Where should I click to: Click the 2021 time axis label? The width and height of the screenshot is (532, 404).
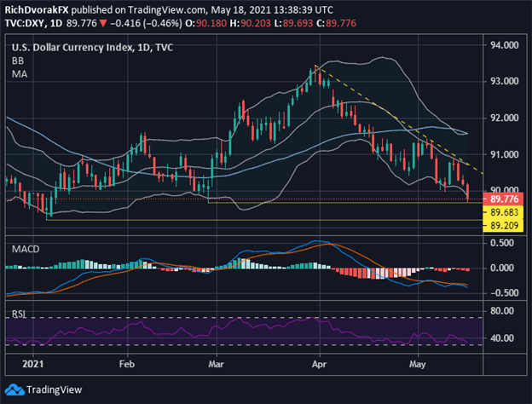pyautogui.click(x=33, y=364)
